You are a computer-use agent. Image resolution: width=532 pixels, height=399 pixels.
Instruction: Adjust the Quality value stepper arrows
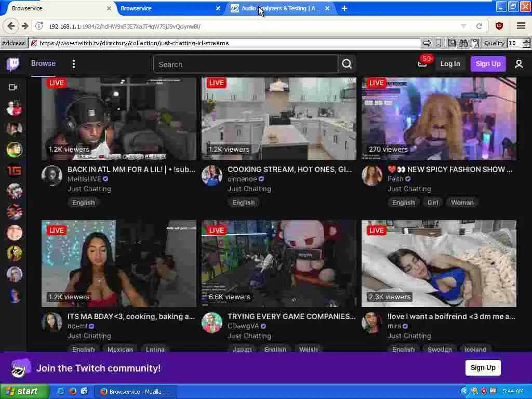pyautogui.click(x=526, y=43)
